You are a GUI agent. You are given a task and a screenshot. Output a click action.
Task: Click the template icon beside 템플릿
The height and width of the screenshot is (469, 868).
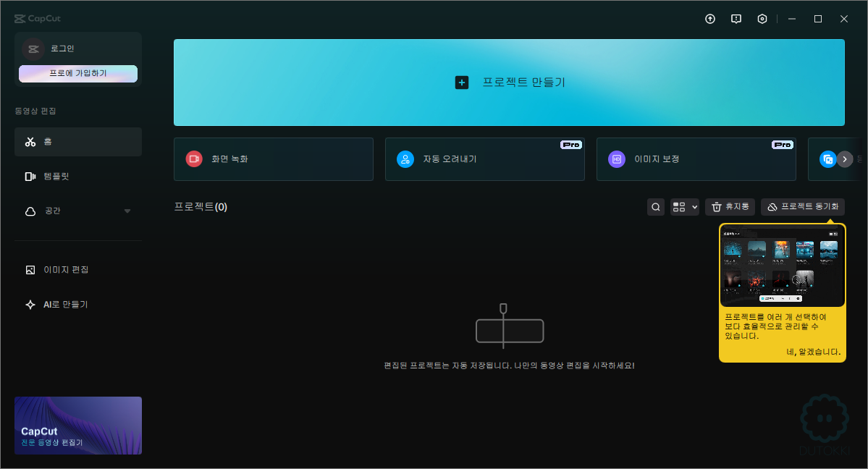tap(30, 177)
